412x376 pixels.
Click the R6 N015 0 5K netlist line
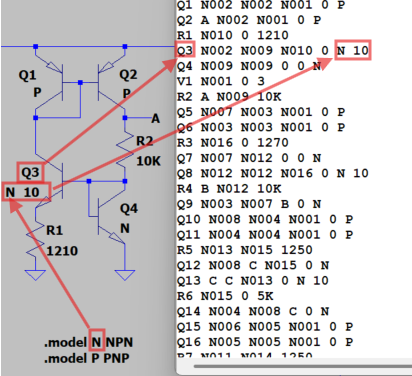tap(225, 296)
